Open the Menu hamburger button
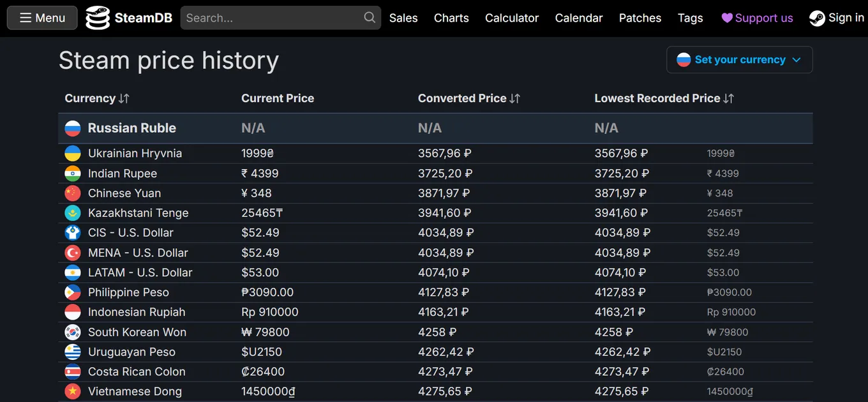Screen dimensions: 868x402 pos(42,18)
